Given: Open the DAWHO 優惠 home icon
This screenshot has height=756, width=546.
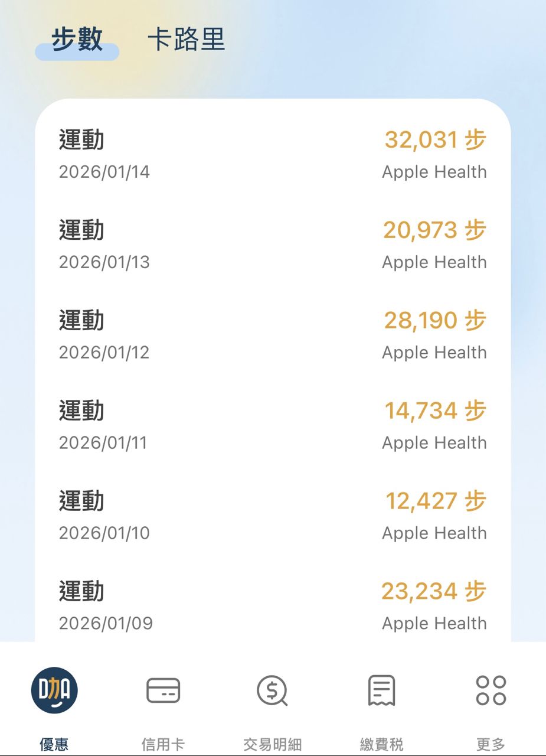Looking at the screenshot, I should [x=54, y=690].
